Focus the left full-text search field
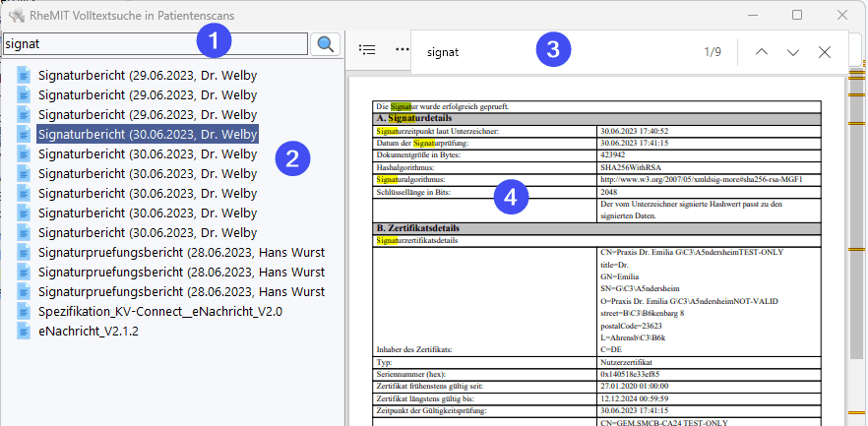 pyautogui.click(x=155, y=44)
